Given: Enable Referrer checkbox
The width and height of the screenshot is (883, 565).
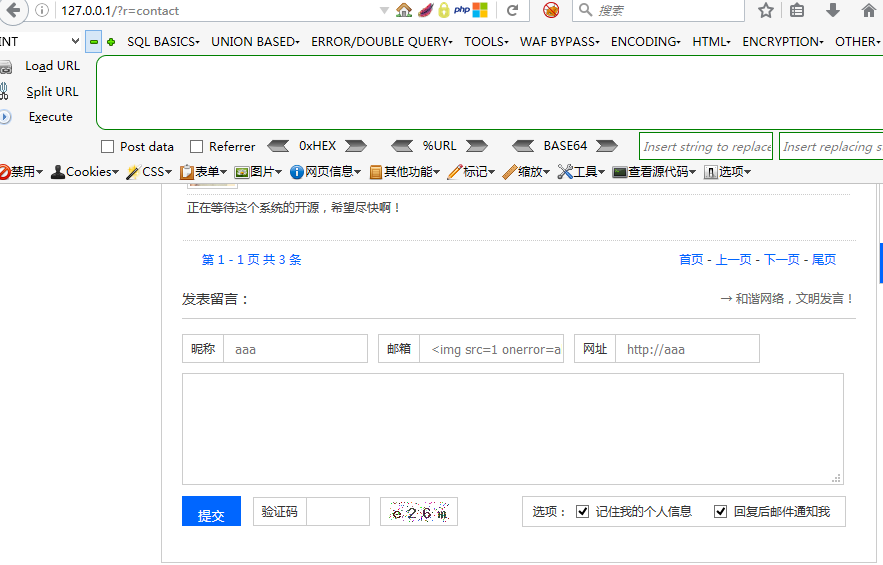Looking at the screenshot, I should point(197,146).
